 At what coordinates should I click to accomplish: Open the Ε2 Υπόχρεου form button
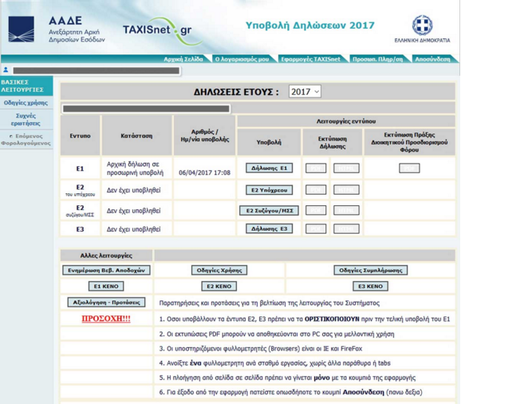pos(269,190)
